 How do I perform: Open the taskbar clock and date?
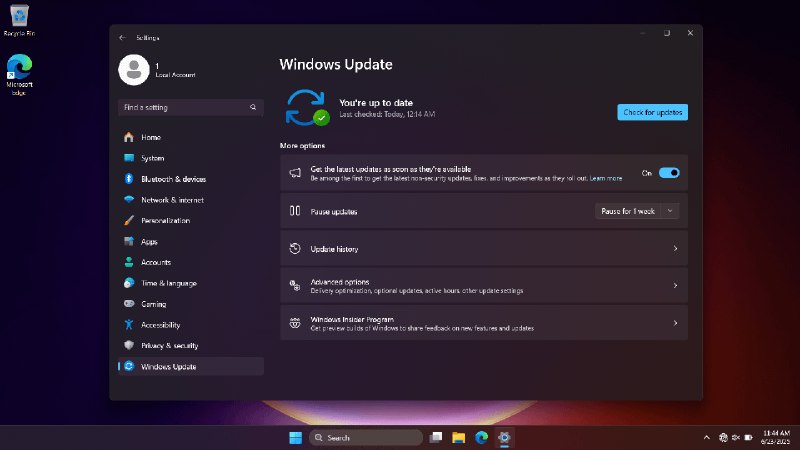click(x=775, y=437)
